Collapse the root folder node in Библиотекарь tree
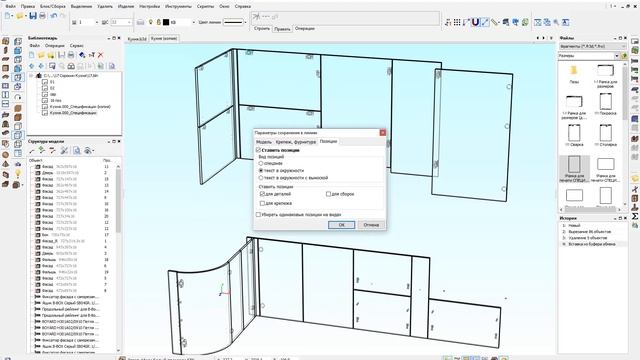The image size is (640, 360). [31, 76]
